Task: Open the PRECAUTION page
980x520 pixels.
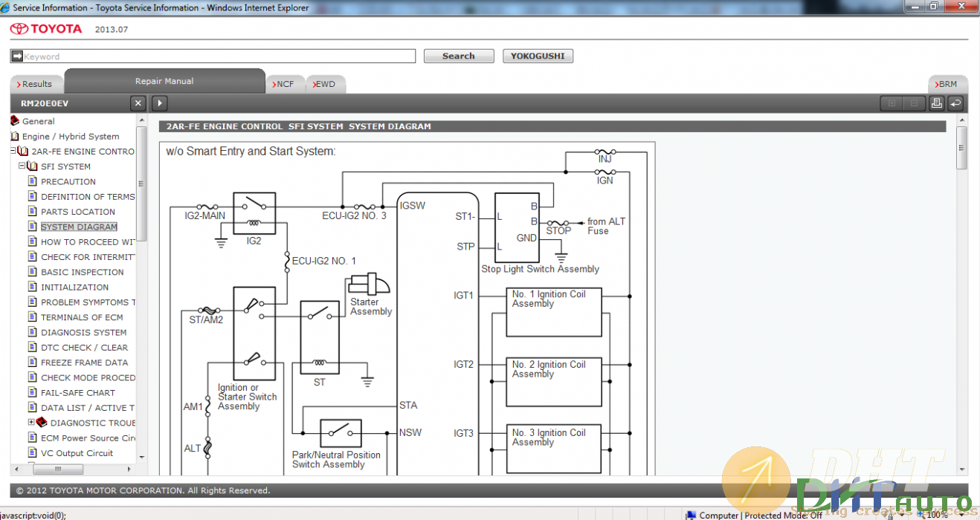Action: pos(68,181)
